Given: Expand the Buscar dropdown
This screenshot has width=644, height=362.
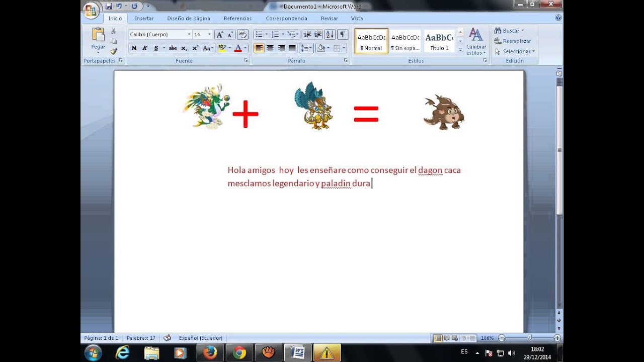Looking at the screenshot, I should (522, 31).
